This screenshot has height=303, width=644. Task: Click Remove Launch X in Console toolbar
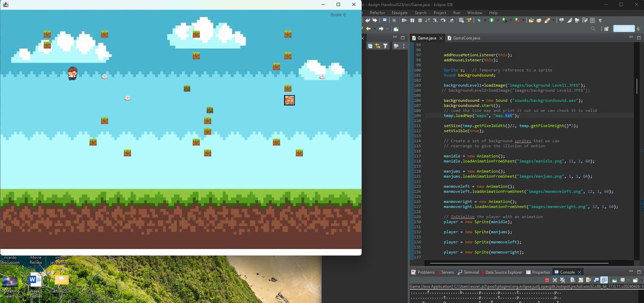(555, 280)
